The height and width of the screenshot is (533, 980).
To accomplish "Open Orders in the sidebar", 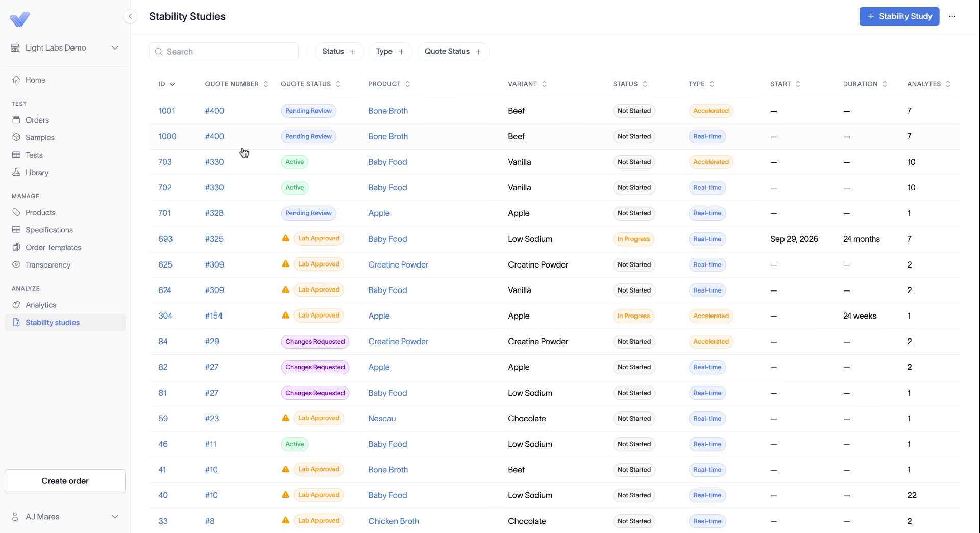I will (x=65, y=120).
